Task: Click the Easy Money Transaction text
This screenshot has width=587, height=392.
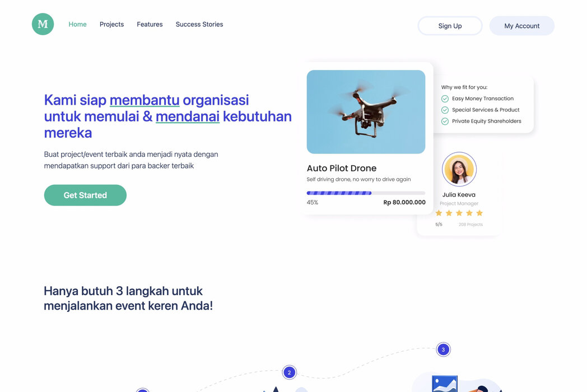Action: coord(483,99)
